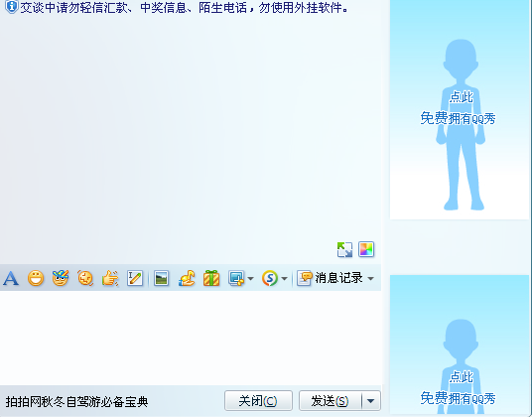Click the Sogou search S icon

click(x=270, y=279)
